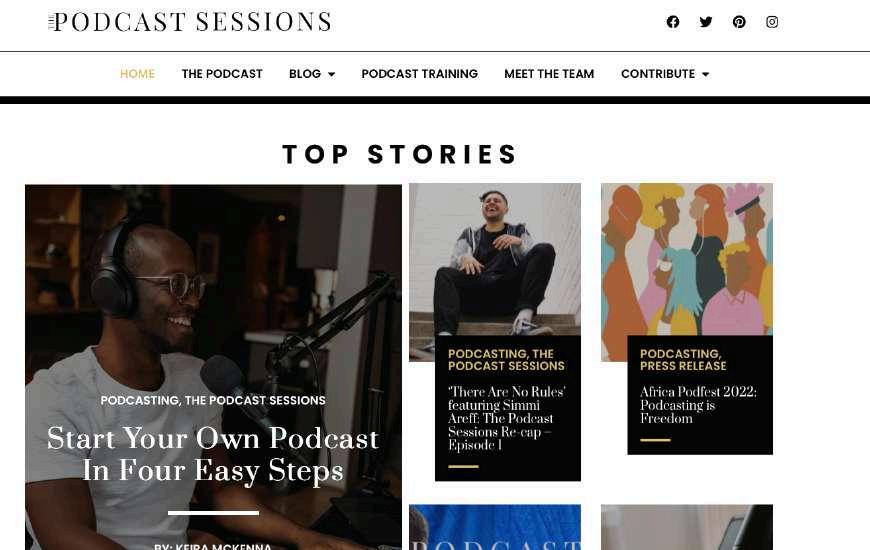Expand the Contribute dropdown arrow
This screenshot has height=550, width=870.
pos(706,74)
